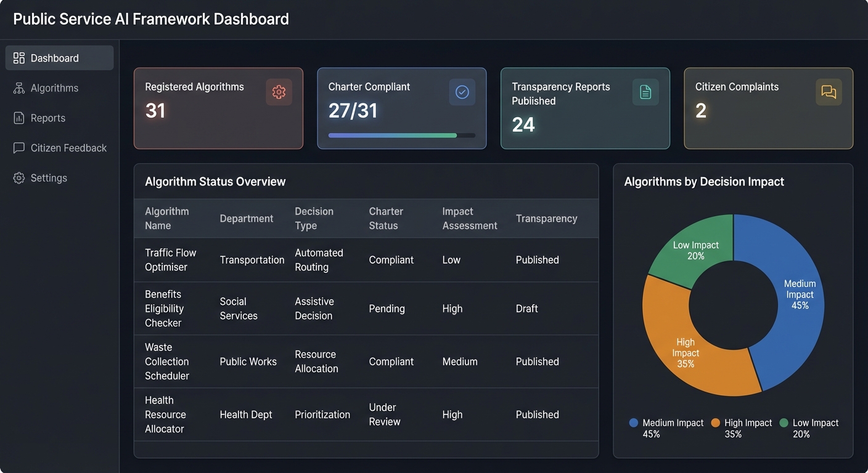Select the Dashboard grid icon in sidebar
The width and height of the screenshot is (868, 473).
click(x=18, y=57)
